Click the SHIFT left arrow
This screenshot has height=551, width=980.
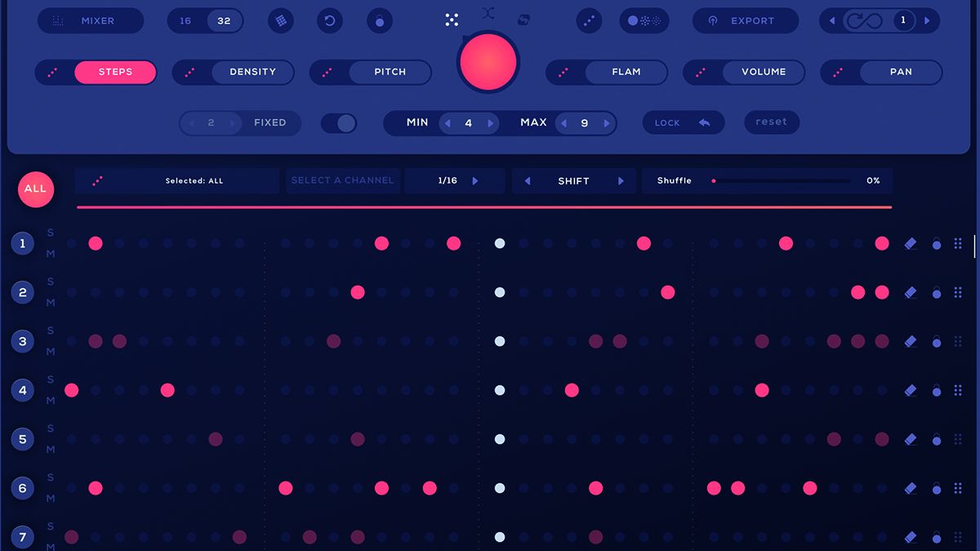coord(527,181)
